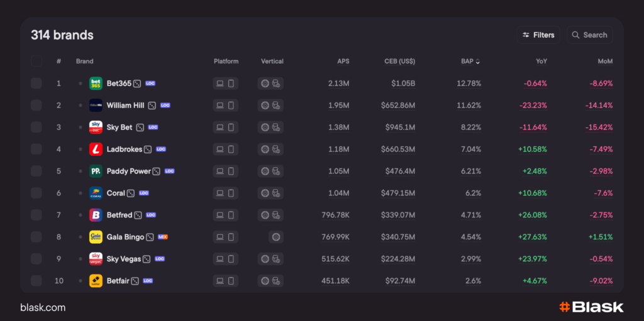Toggle the select-all checkbox in table header
This screenshot has width=644, height=321.
(36, 62)
